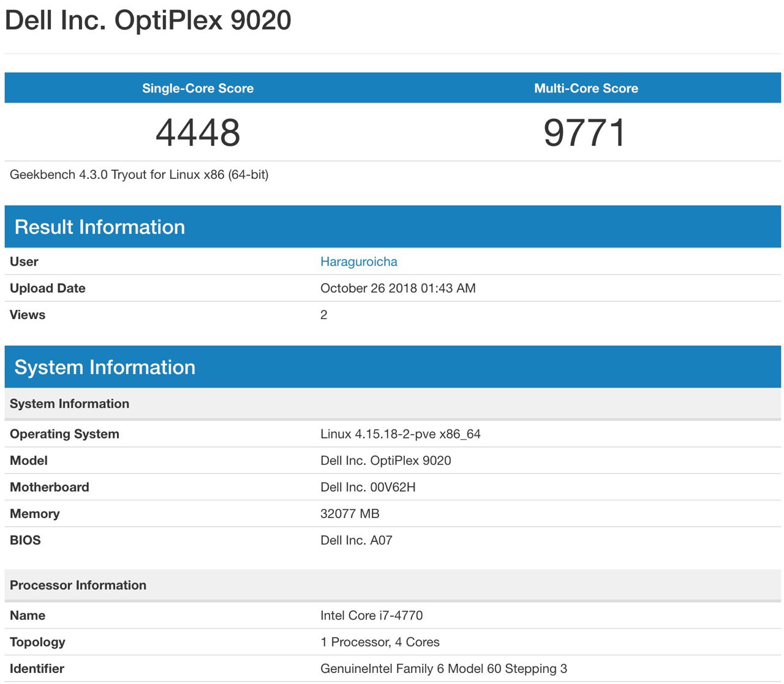Select the topology value 1 Processor, 4 Cores
The width and height of the screenshot is (784, 684).
[380, 642]
